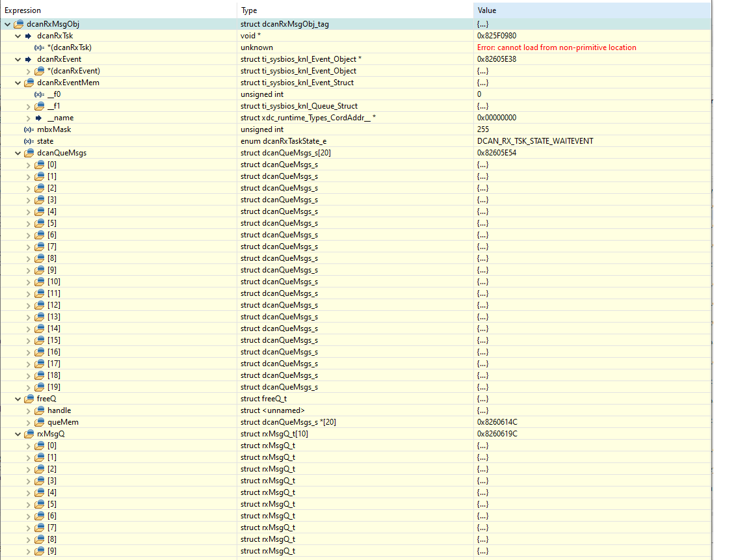Select type text struct dcanRxMsgObj_tag
The width and height of the screenshot is (749, 560).
(x=285, y=24)
